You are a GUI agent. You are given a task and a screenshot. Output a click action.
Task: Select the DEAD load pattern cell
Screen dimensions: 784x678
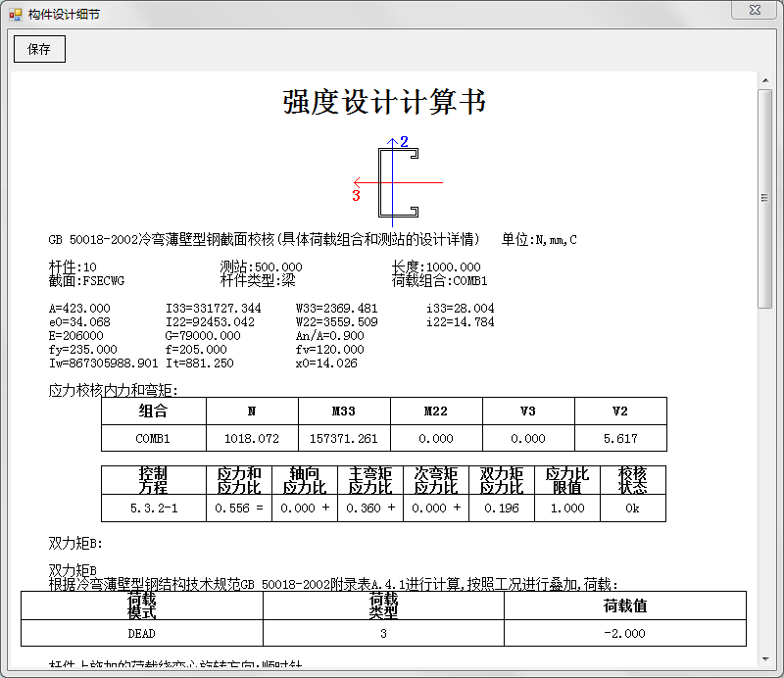point(142,633)
